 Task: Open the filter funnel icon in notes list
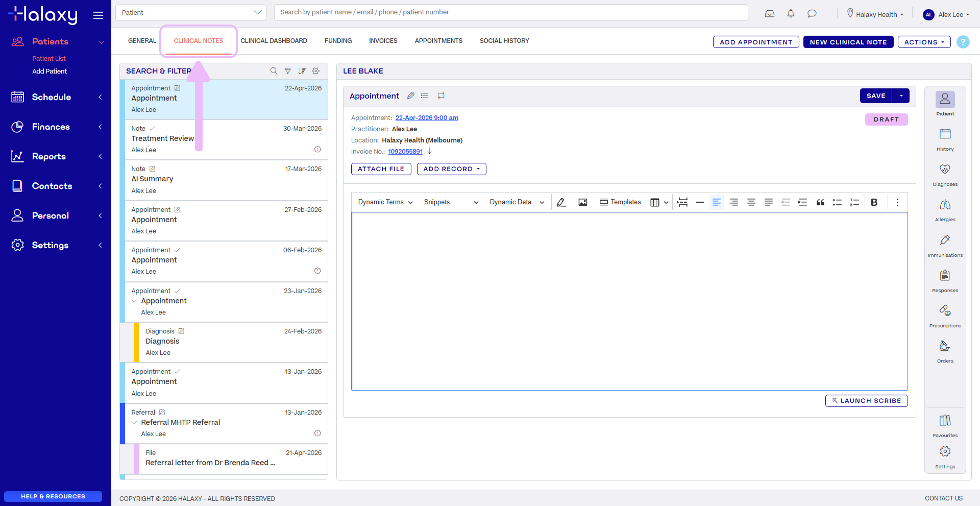tap(288, 71)
